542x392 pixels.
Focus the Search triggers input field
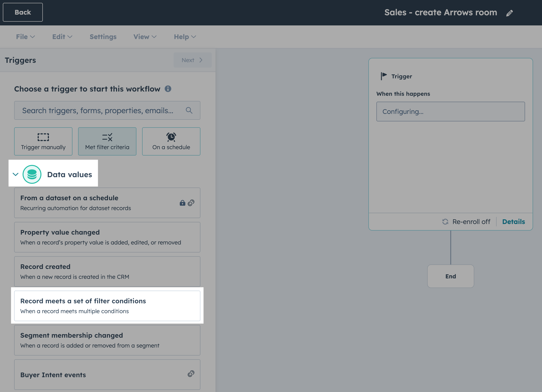pyautogui.click(x=98, y=110)
